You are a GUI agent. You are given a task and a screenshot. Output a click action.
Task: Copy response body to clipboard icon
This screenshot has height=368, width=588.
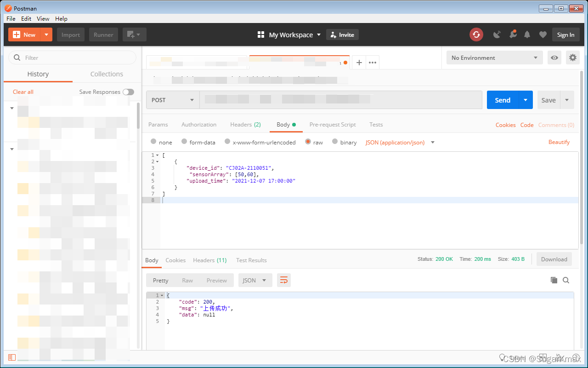click(554, 280)
